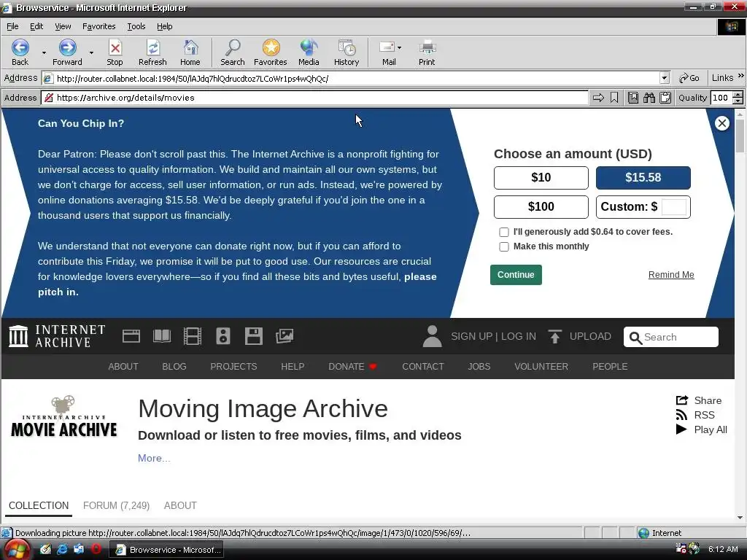
Task: Choose the $15.58 donation amount
Action: (x=643, y=178)
